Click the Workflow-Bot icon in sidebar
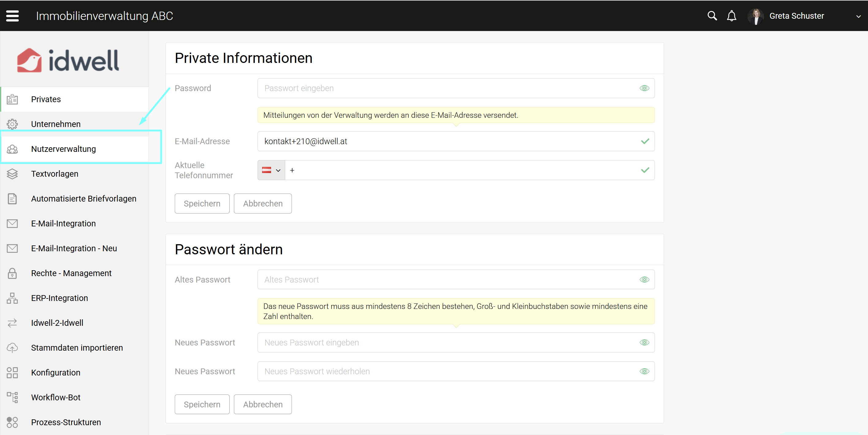This screenshot has height=435, width=868. click(12, 397)
